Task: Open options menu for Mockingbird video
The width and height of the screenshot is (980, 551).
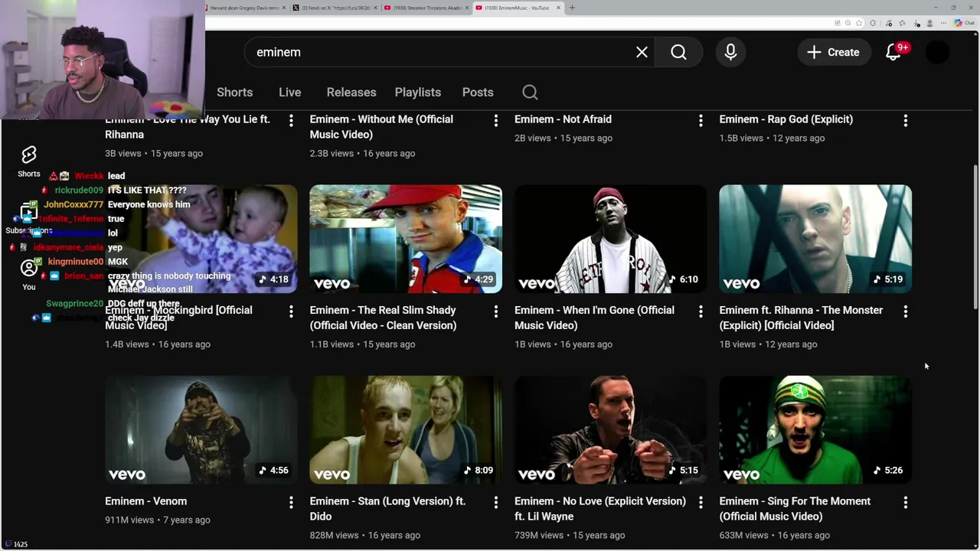Action: [x=291, y=311]
